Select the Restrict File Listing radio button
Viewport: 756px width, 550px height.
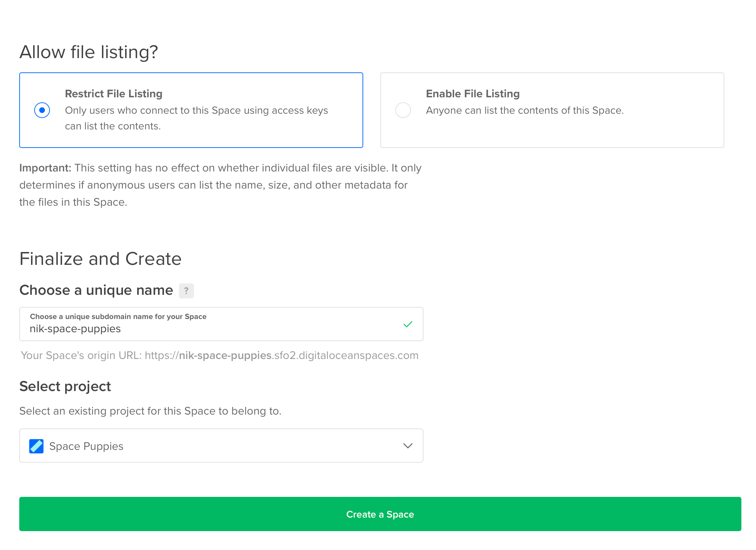pyautogui.click(x=42, y=110)
